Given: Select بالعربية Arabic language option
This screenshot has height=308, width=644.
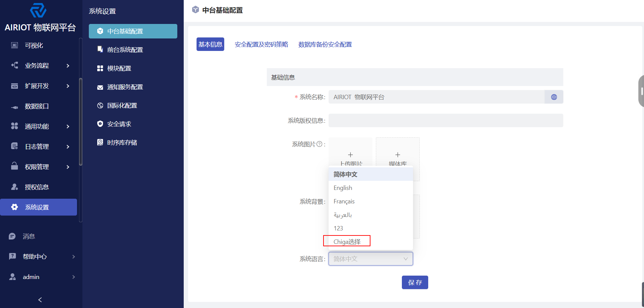Looking at the screenshot, I should pos(370,215).
